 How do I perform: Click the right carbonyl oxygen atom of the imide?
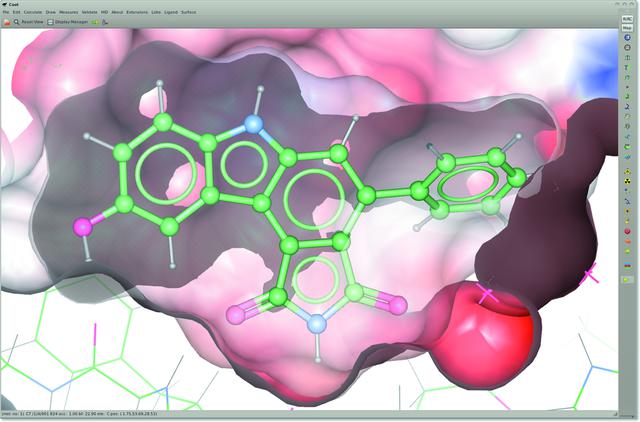(398, 306)
